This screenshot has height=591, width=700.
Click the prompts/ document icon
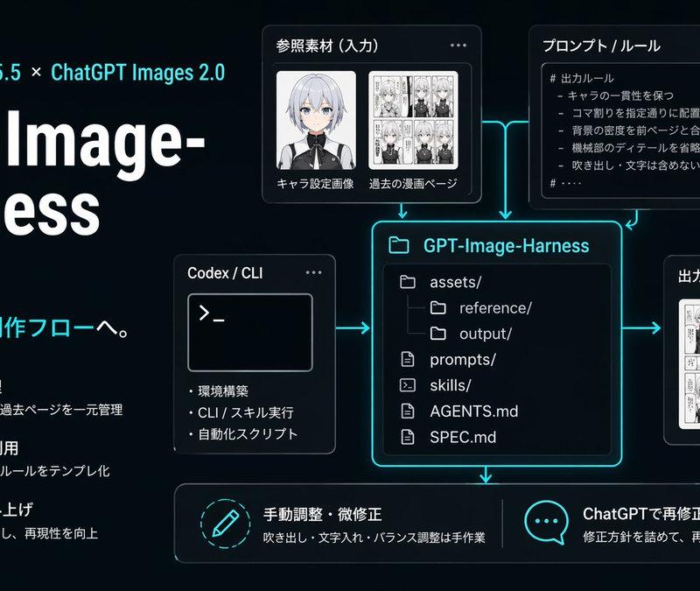coord(407,359)
